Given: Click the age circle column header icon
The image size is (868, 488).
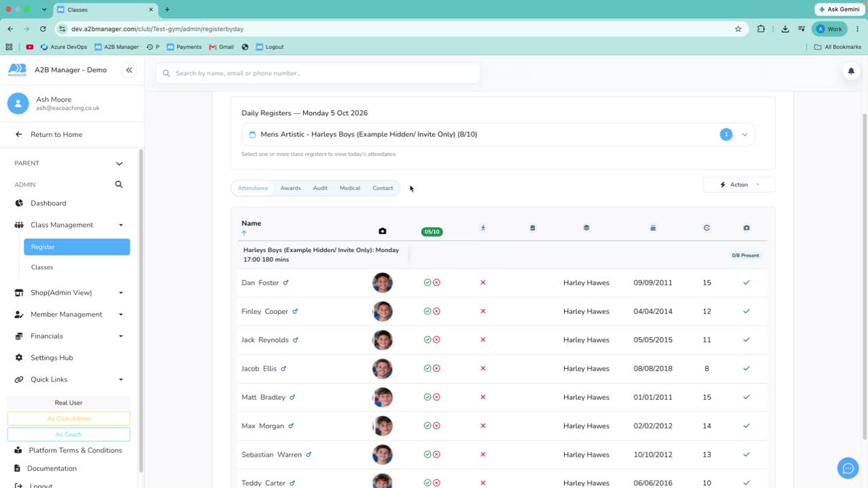Looking at the screenshot, I should (x=707, y=228).
